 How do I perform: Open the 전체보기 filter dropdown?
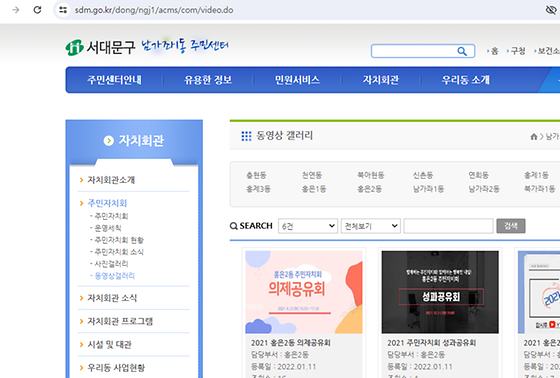[x=371, y=226]
